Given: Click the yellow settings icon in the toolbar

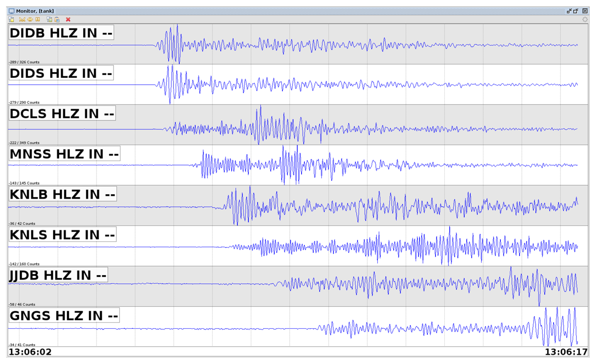Looking at the screenshot, I should point(11,20).
